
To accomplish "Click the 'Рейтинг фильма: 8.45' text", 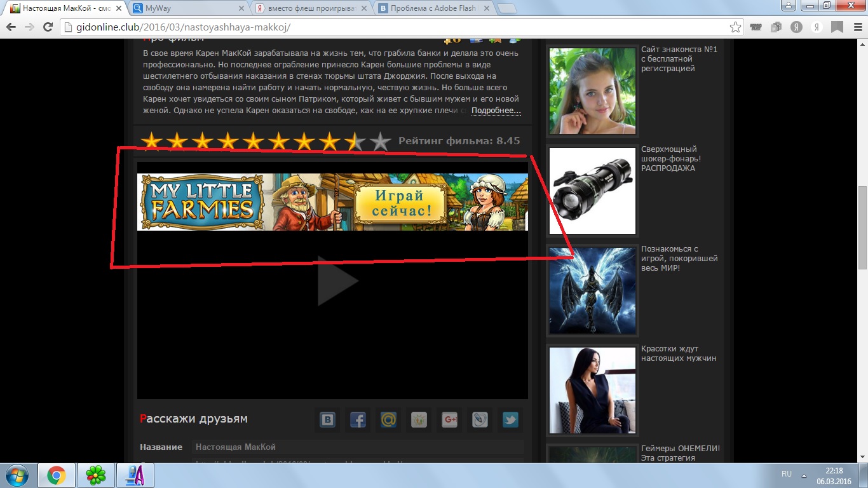I will tap(459, 141).
